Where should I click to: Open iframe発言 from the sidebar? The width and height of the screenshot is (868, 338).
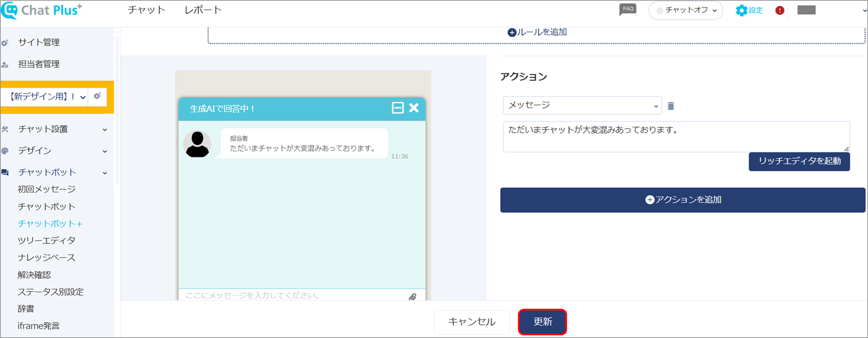point(39,326)
